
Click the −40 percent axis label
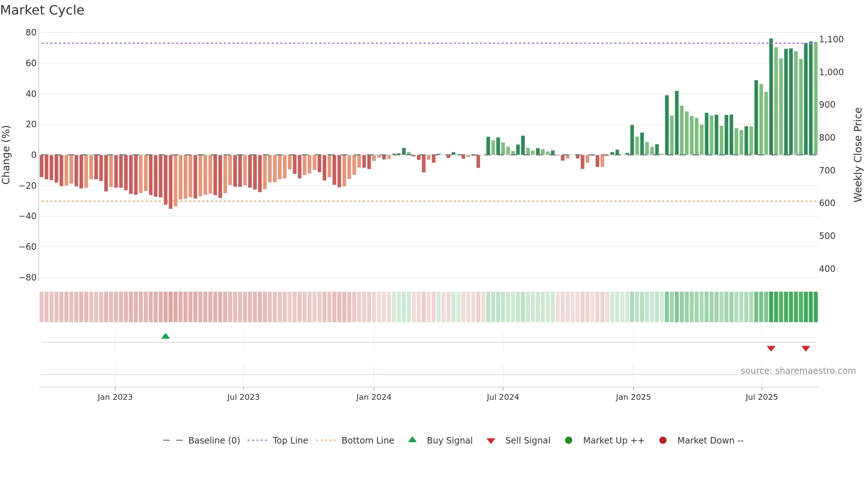(28, 216)
